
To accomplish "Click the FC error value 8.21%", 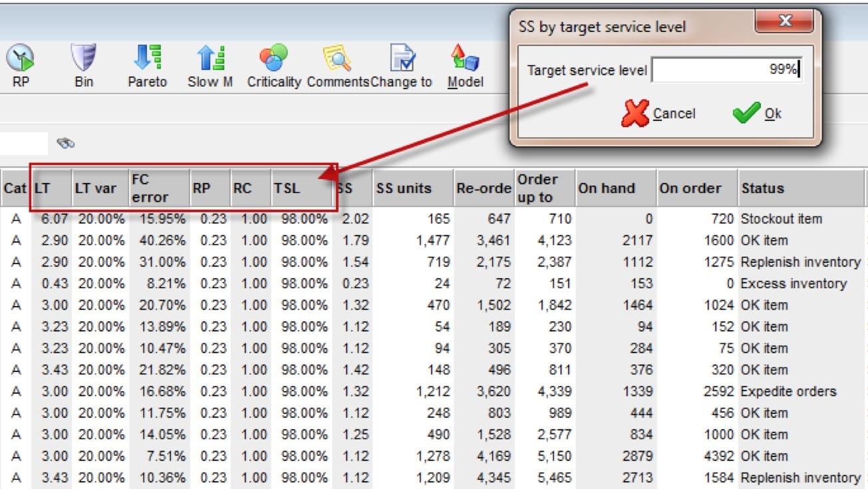I will 166,283.
